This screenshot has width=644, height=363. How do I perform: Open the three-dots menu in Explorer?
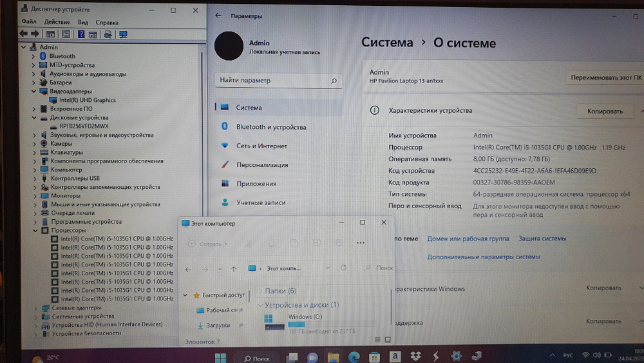point(360,243)
